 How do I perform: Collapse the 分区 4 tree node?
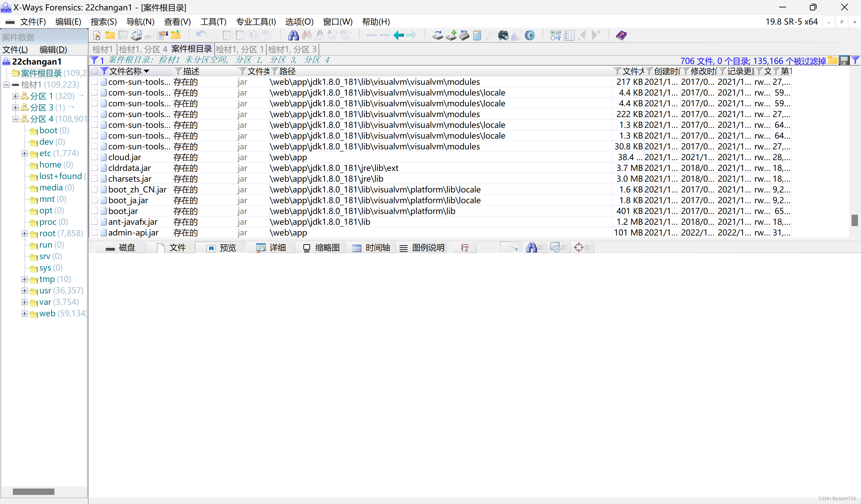(15, 119)
